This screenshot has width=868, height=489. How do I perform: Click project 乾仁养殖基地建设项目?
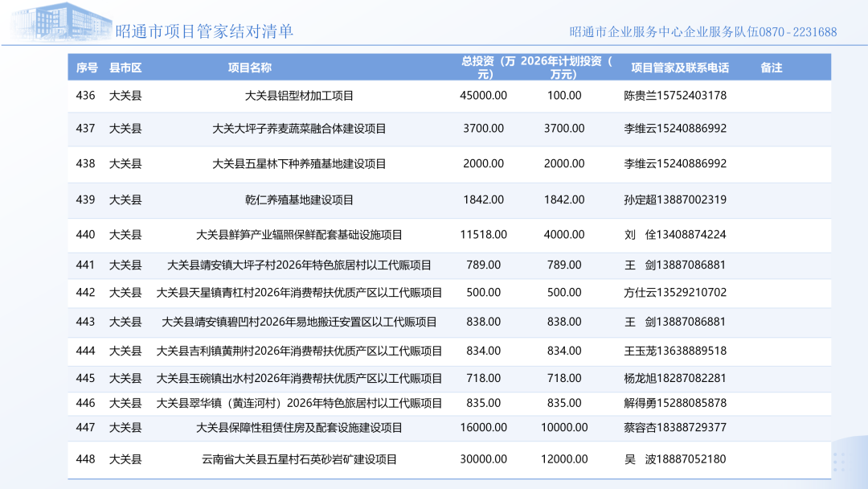(299, 200)
